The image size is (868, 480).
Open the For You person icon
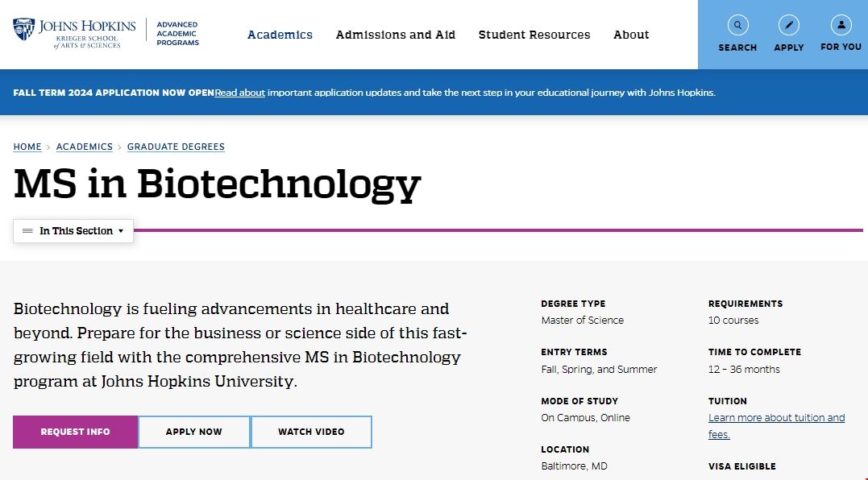[841, 24]
